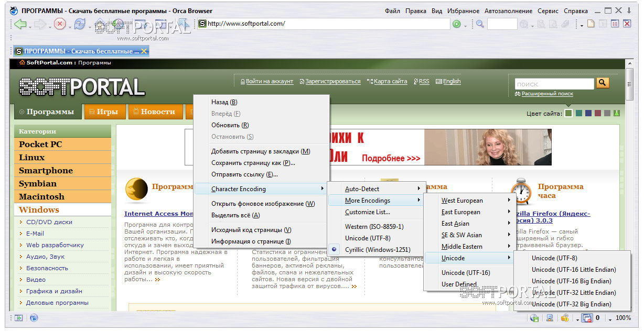This screenshot has width=644, height=332.
Task: Choose Unicode (UTF-32 Big Endian) option
Action: (571, 304)
